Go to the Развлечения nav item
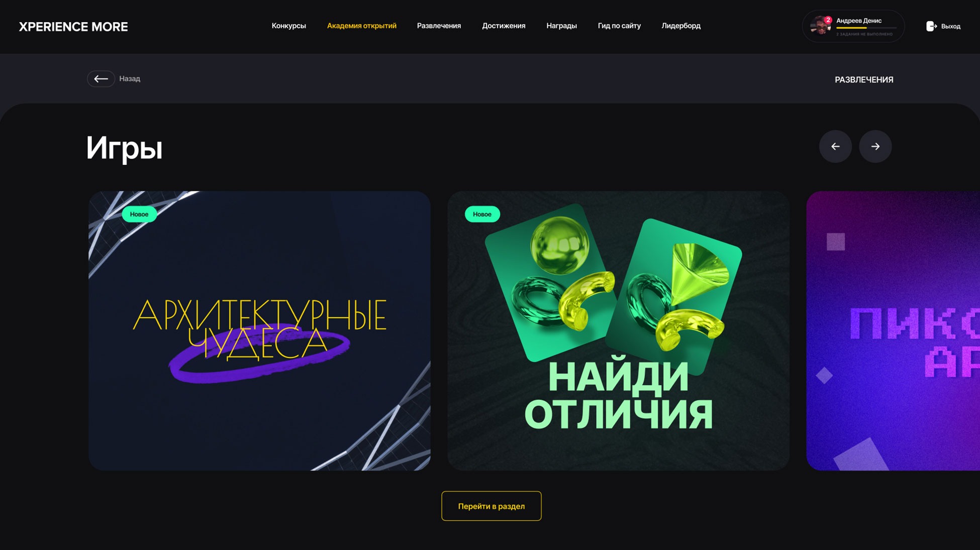This screenshot has height=550, width=980. pos(439,26)
